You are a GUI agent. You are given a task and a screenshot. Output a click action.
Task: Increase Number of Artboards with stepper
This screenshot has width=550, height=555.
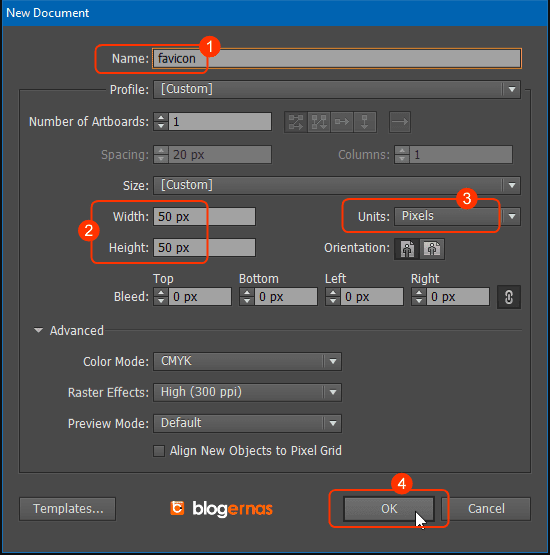[x=161, y=118]
